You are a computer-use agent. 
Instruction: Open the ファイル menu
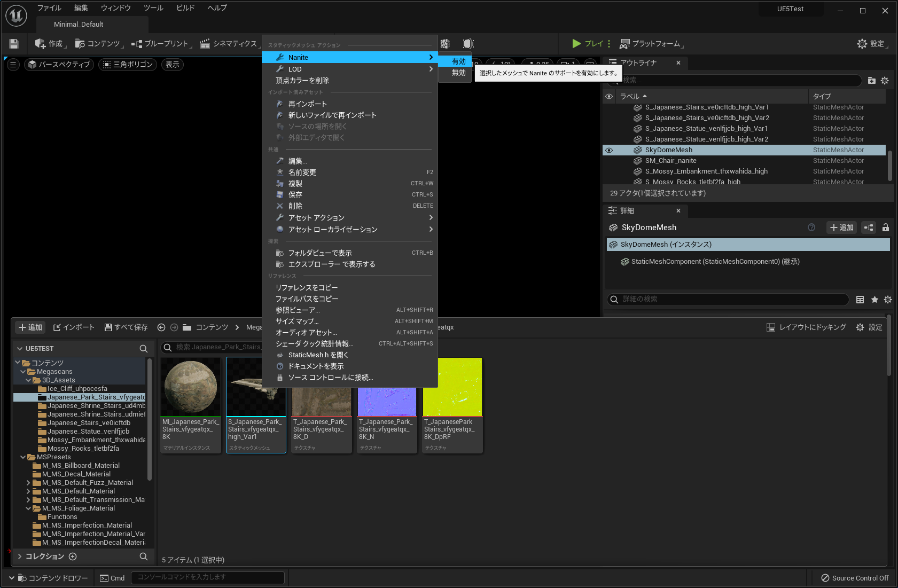(x=49, y=8)
